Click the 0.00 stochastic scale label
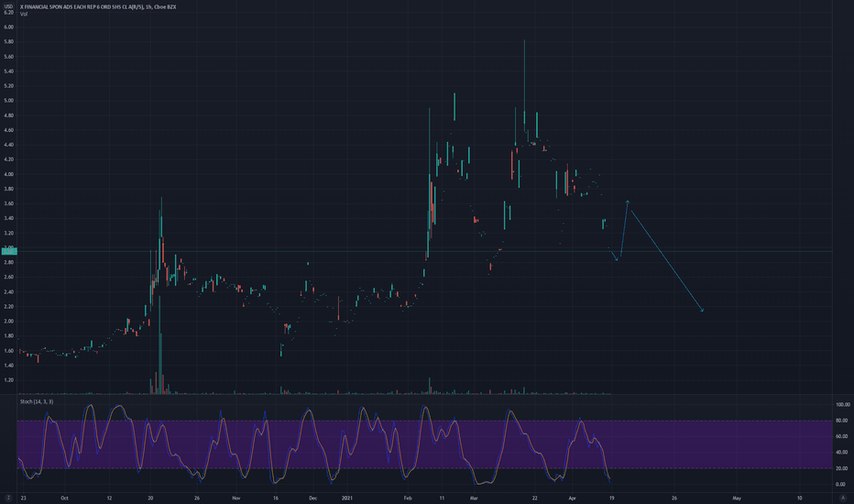Image resolution: width=854 pixels, height=504 pixels. point(840,484)
